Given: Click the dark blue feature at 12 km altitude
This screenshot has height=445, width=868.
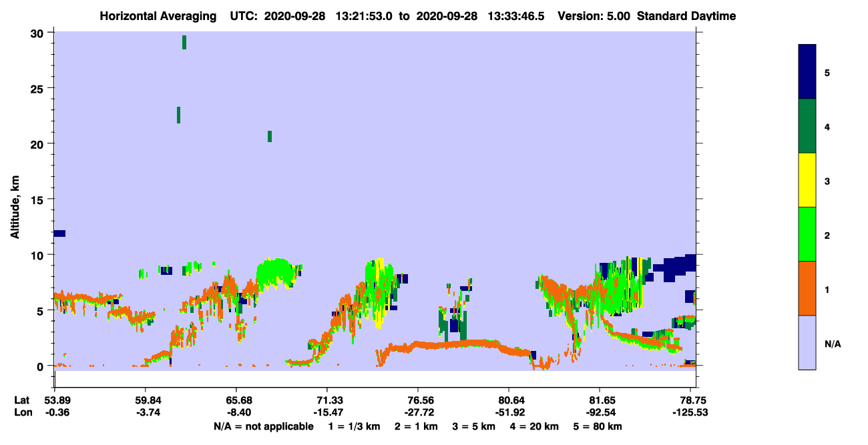Looking at the screenshot, I should [x=59, y=233].
